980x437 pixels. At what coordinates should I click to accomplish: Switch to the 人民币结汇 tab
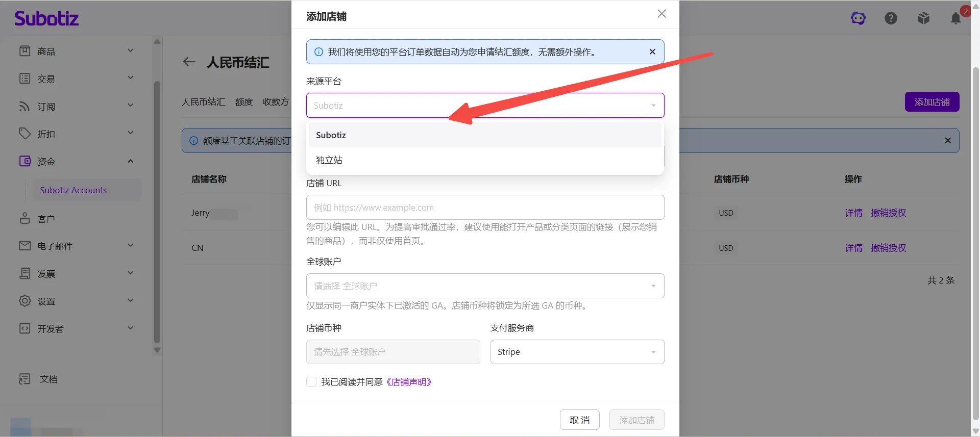203,102
